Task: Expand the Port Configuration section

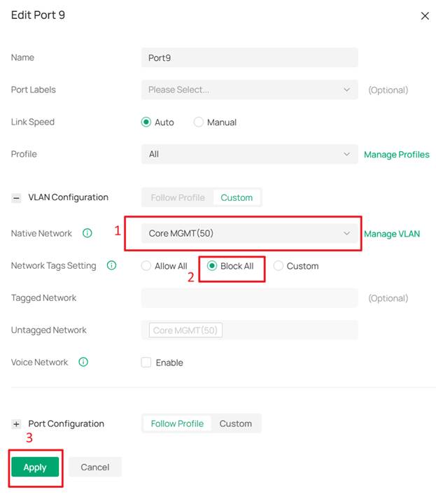Action: click(x=16, y=424)
